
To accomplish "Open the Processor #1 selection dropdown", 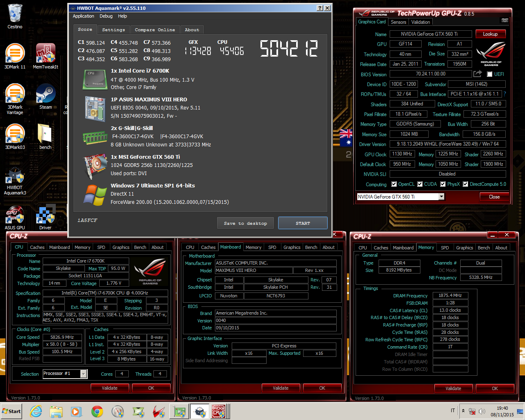I will [84, 374].
